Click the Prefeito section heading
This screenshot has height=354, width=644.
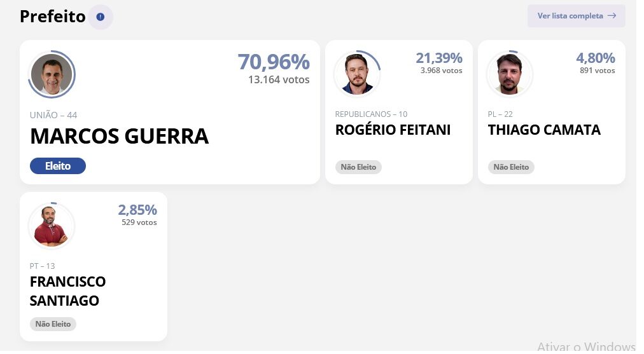click(53, 17)
